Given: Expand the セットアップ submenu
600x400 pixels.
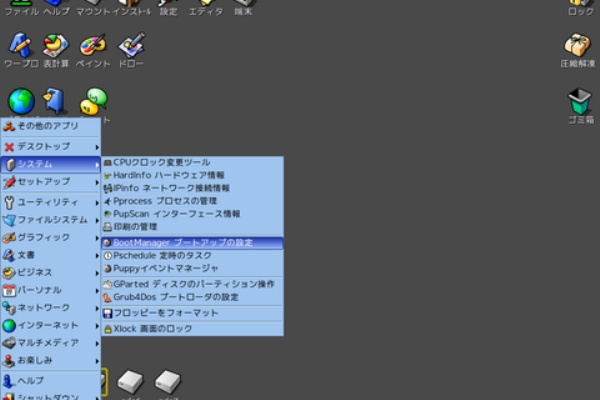Looking at the screenshot, I should point(51,182).
